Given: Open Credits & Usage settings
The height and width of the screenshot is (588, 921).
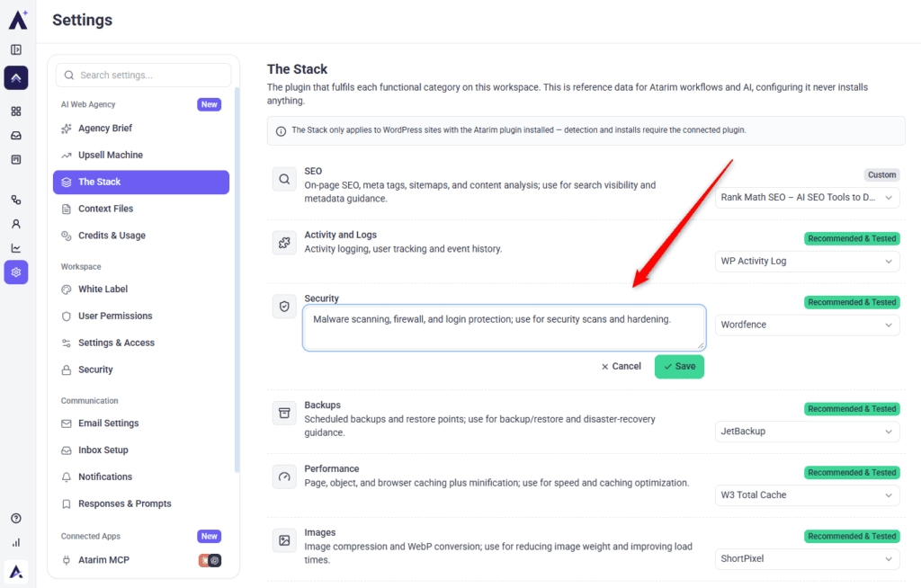Looking at the screenshot, I should 141,236.
